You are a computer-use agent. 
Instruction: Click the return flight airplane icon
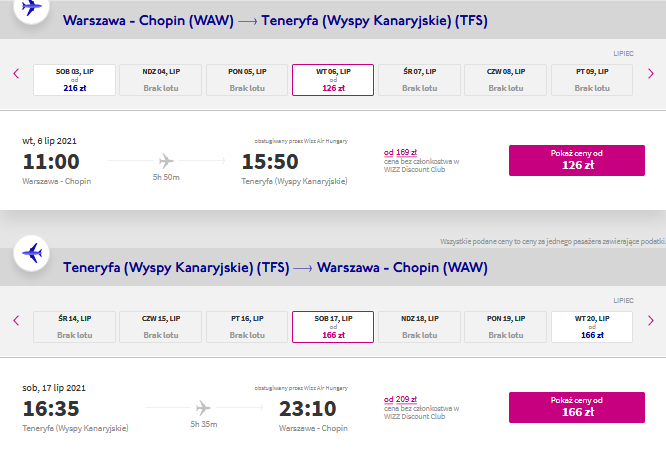click(31, 253)
